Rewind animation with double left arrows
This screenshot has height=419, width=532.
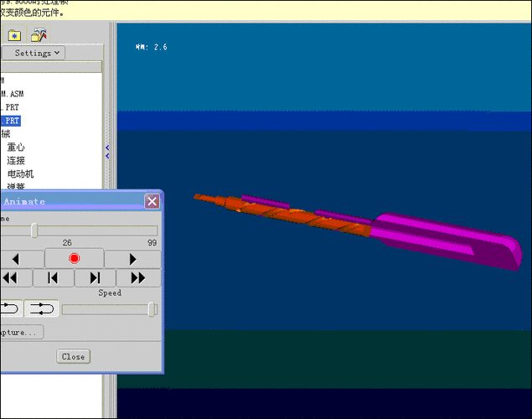point(10,278)
